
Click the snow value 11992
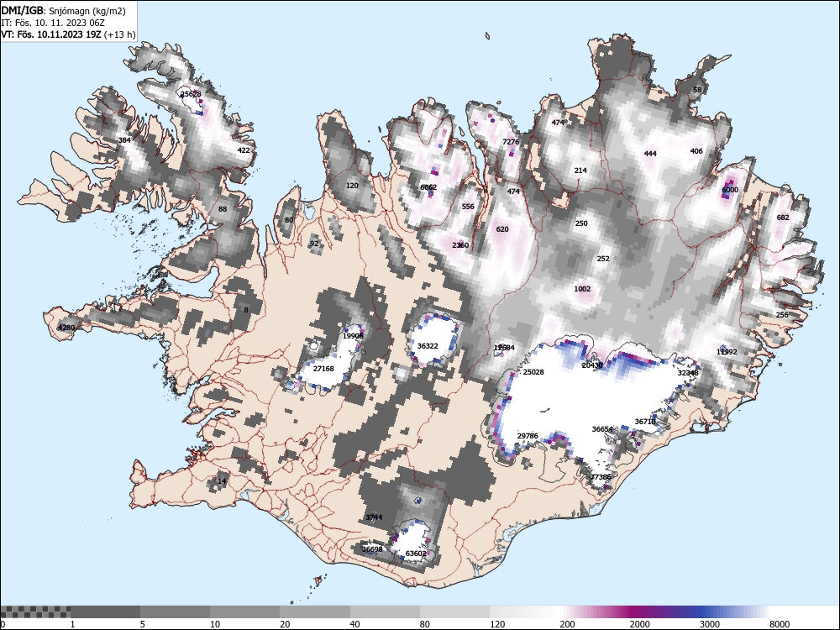[727, 352]
